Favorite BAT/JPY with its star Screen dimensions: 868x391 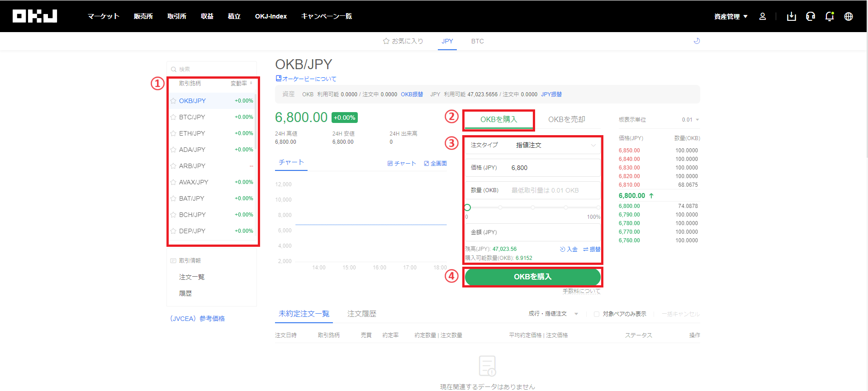[173, 198]
